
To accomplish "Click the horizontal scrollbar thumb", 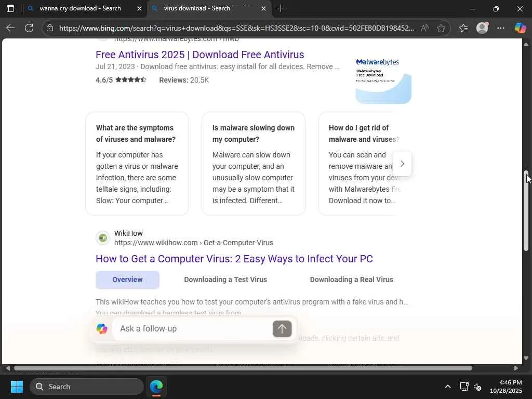I will (x=243, y=368).
